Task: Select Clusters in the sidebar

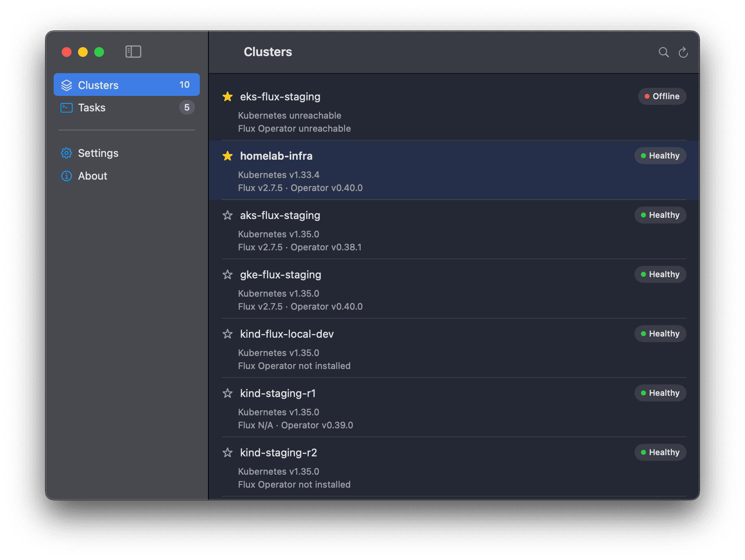Action: pyautogui.click(x=98, y=85)
